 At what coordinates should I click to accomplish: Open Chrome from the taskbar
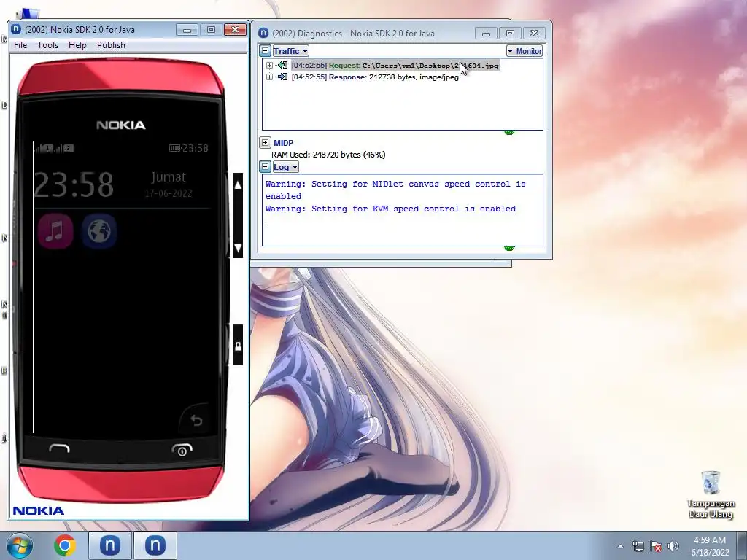pyautogui.click(x=65, y=545)
